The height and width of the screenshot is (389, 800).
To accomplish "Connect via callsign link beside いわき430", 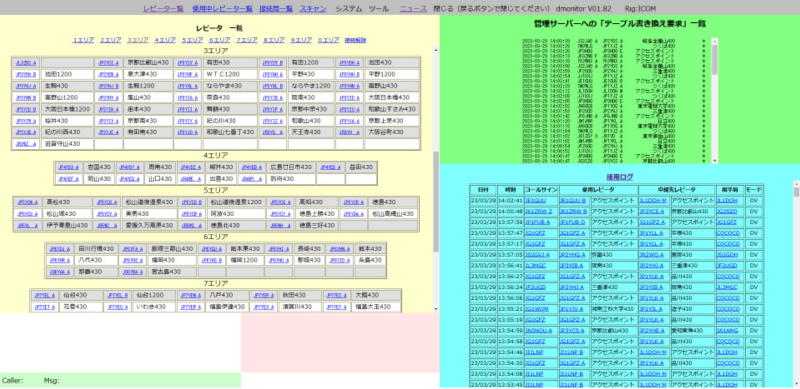I will (x=117, y=307).
